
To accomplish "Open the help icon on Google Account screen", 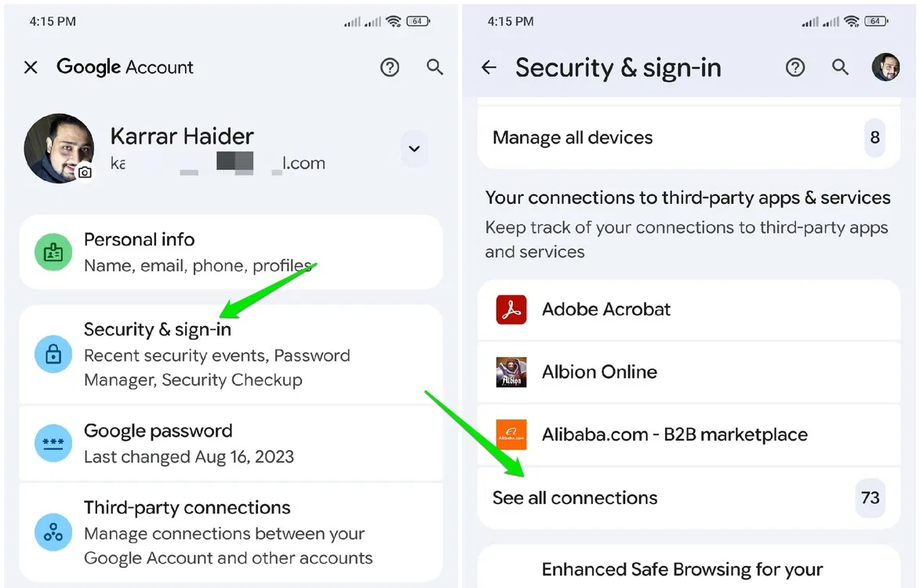I will click(390, 67).
